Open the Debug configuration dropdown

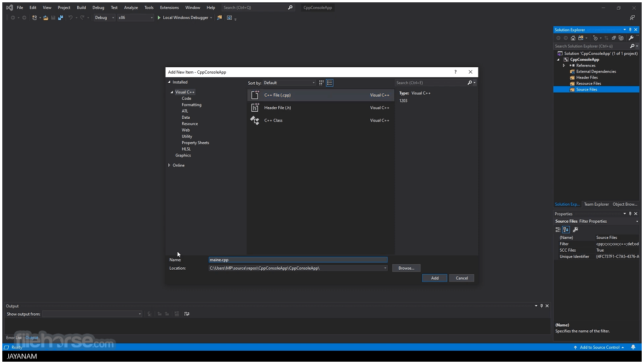[104, 17]
